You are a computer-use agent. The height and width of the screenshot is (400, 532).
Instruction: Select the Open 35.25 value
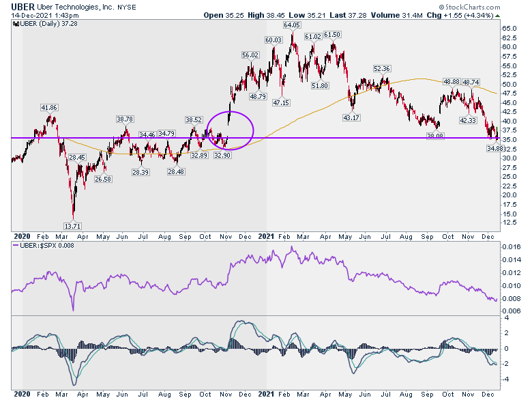tap(224, 15)
